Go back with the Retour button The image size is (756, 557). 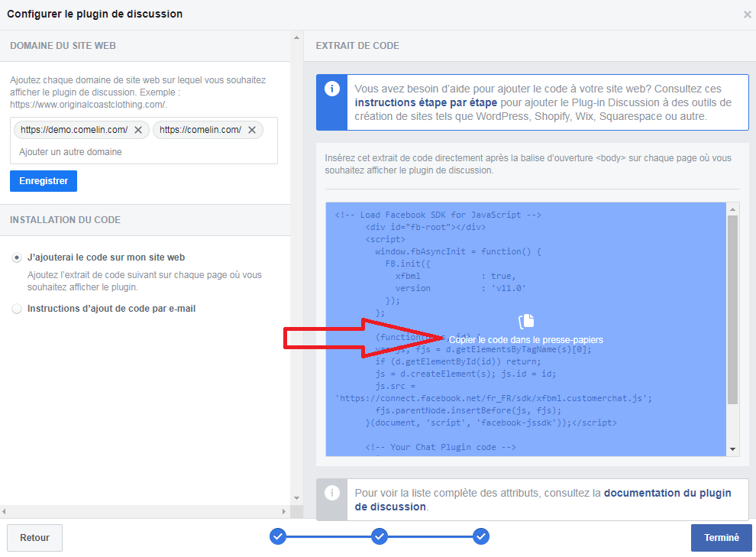click(x=34, y=538)
